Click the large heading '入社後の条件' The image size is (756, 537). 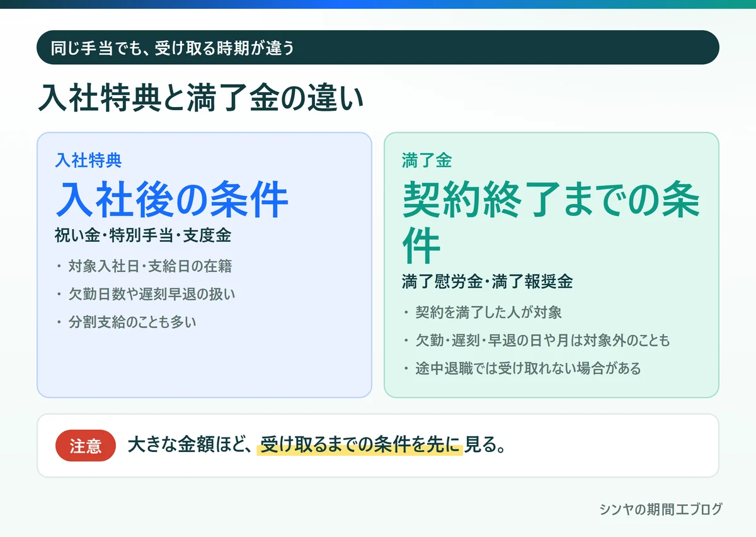172,199
